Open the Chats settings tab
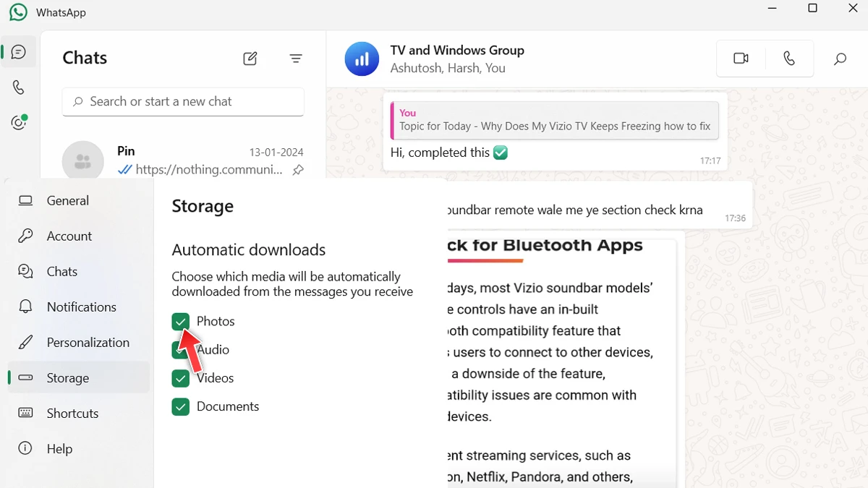Viewport: 868px width, 488px height. [78, 272]
